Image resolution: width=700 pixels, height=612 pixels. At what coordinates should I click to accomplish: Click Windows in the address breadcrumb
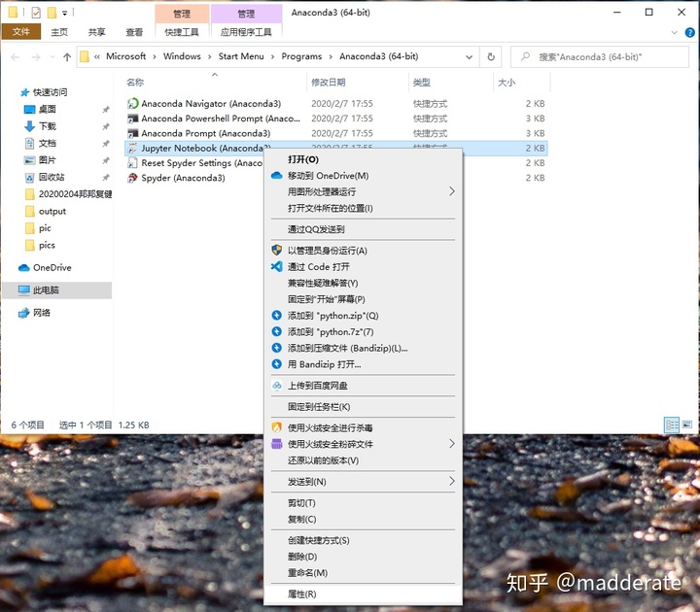pyautogui.click(x=182, y=56)
